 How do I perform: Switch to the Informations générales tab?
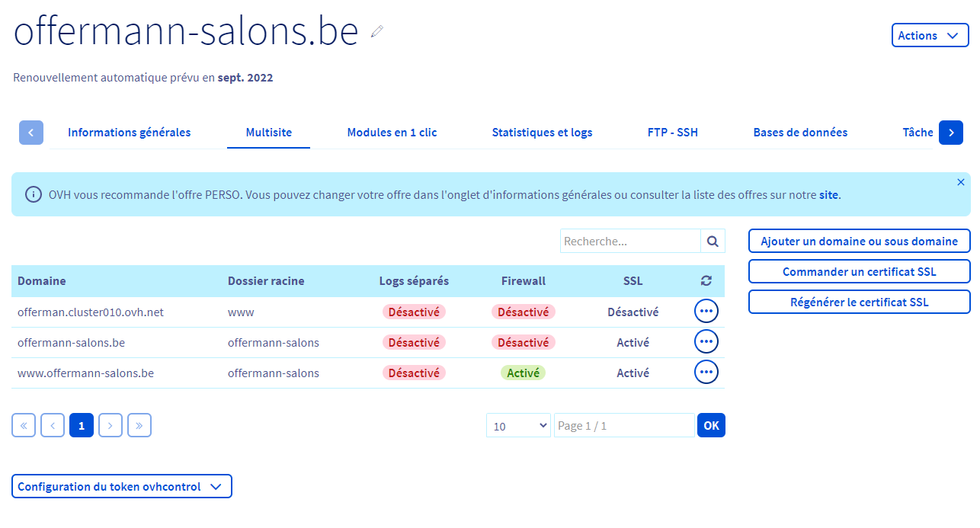coord(129,133)
